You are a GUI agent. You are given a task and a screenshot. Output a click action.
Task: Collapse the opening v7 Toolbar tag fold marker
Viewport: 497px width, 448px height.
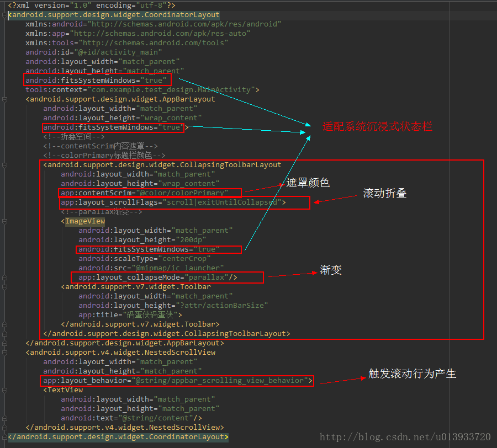click(x=4, y=287)
